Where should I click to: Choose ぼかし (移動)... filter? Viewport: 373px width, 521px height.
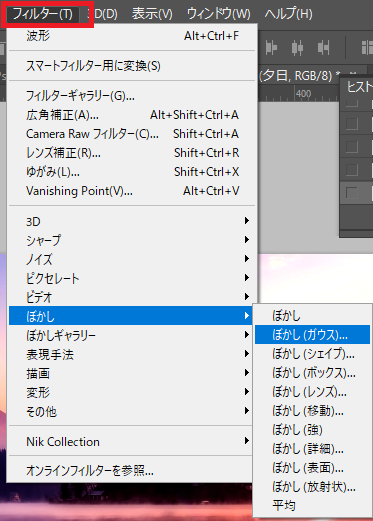[x=313, y=410]
